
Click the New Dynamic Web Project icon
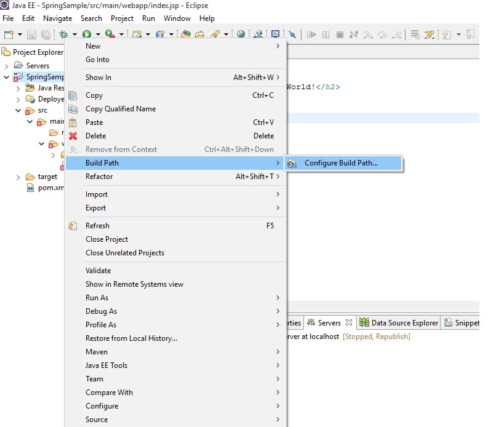tap(137, 34)
